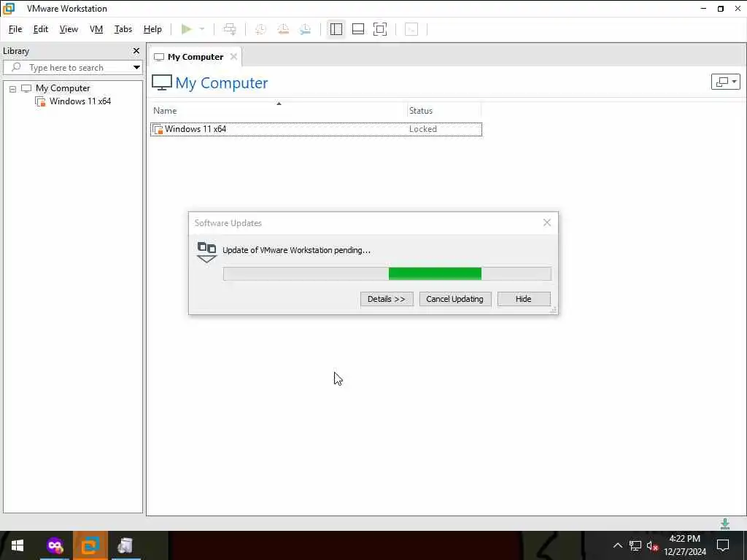Select Windows 11 x64 in Library tree
Image resolution: width=747 pixels, height=560 pixels.
[x=80, y=101]
